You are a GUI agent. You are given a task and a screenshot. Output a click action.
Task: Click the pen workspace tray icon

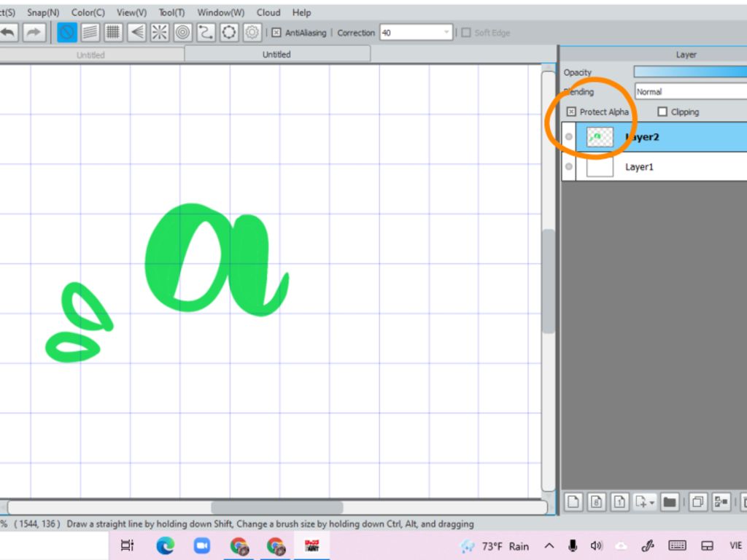tap(647, 546)
